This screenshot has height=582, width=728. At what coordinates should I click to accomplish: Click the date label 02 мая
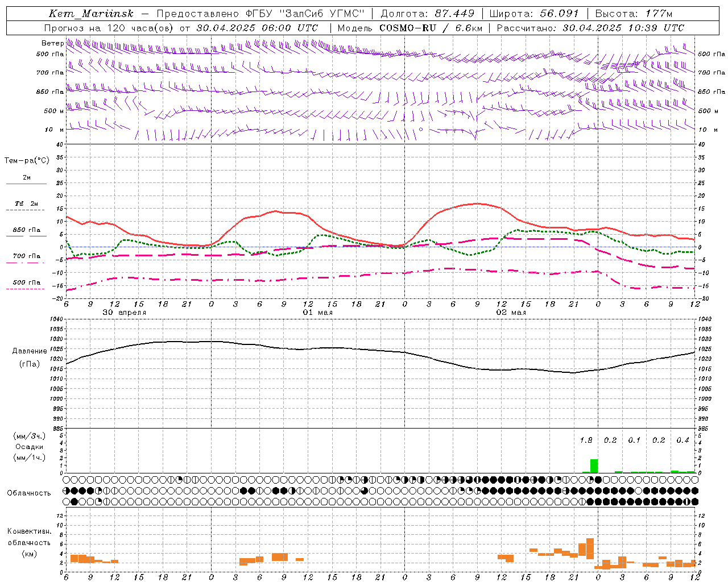[x=511, y=313]
